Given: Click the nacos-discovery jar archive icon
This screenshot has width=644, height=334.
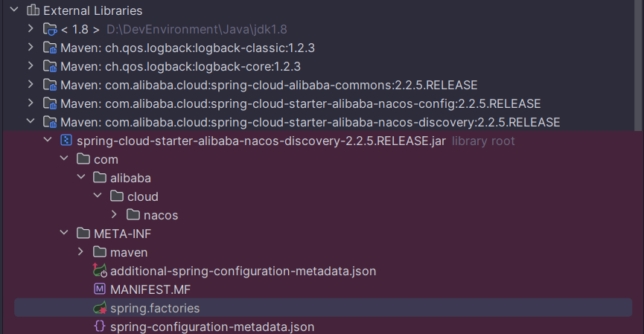Looking at the screenshot, I should coord(66,141).
